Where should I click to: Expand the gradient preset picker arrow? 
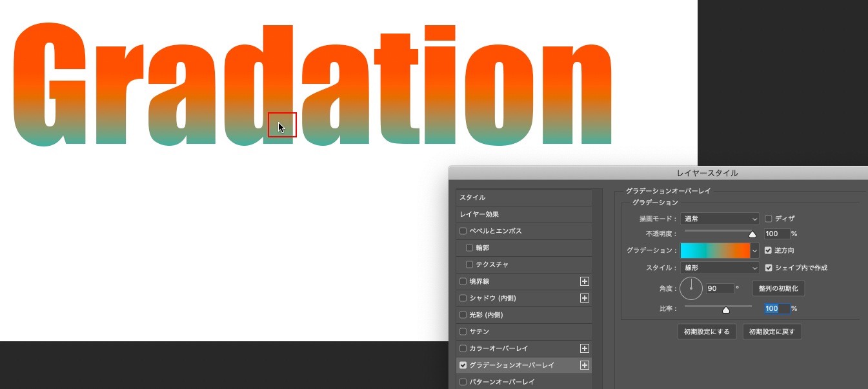click(754, 250)
